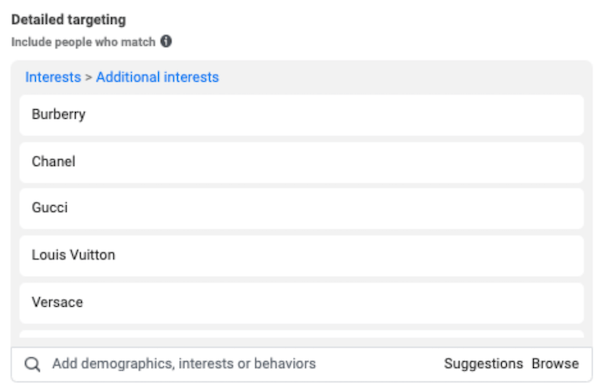
Task: Click the breadcrumb separator arrow after Interests
Action: point(88,77)
